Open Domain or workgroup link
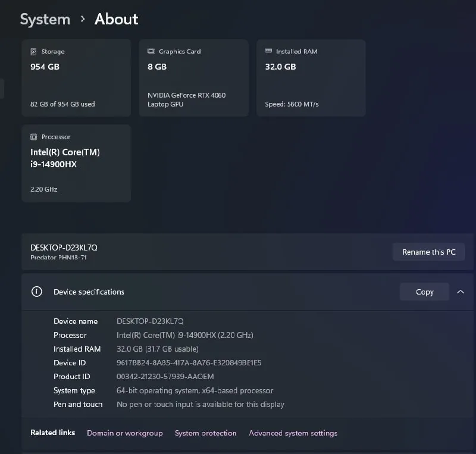Viewport: 476px width, 454px height. pyautogui.click(x=125, y=433)
